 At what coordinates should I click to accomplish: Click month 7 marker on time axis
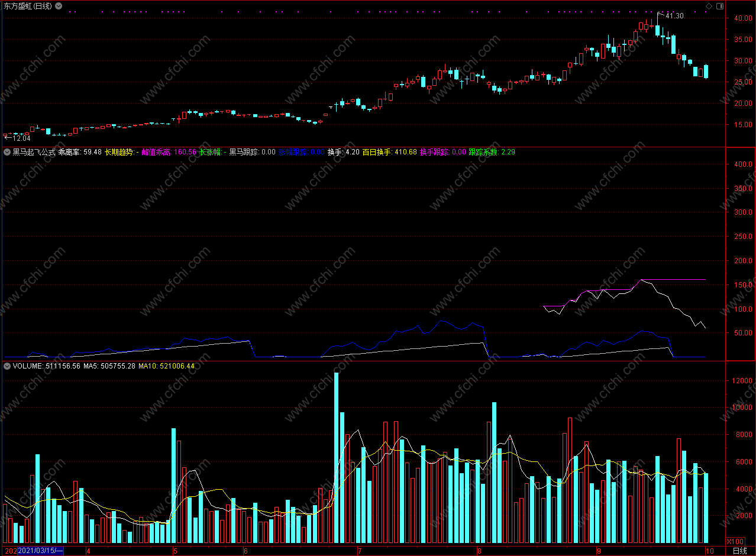(359, 551)
